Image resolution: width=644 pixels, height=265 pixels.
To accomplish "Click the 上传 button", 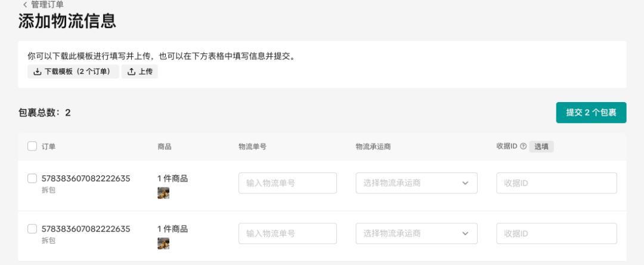I will point(140,72).
